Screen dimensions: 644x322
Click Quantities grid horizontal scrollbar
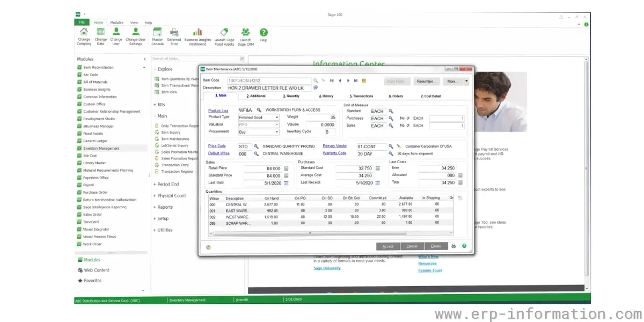click(331, 233)
